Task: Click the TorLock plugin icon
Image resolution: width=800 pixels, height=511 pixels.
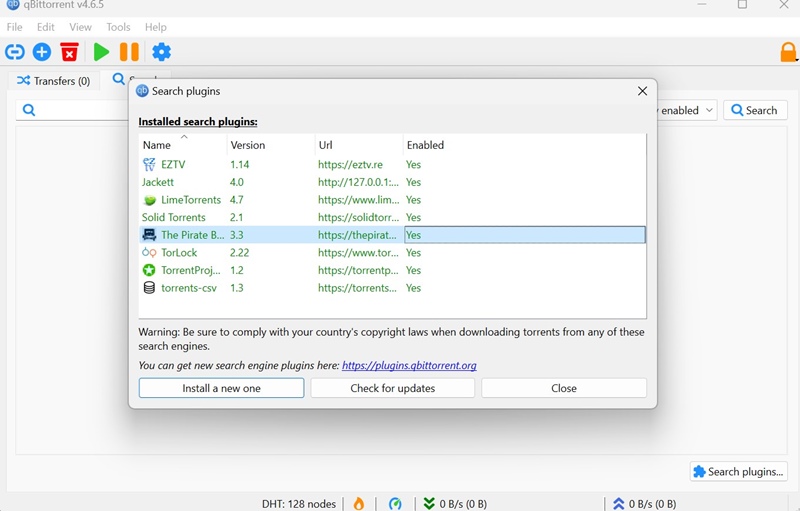Action: pos(149,252)
